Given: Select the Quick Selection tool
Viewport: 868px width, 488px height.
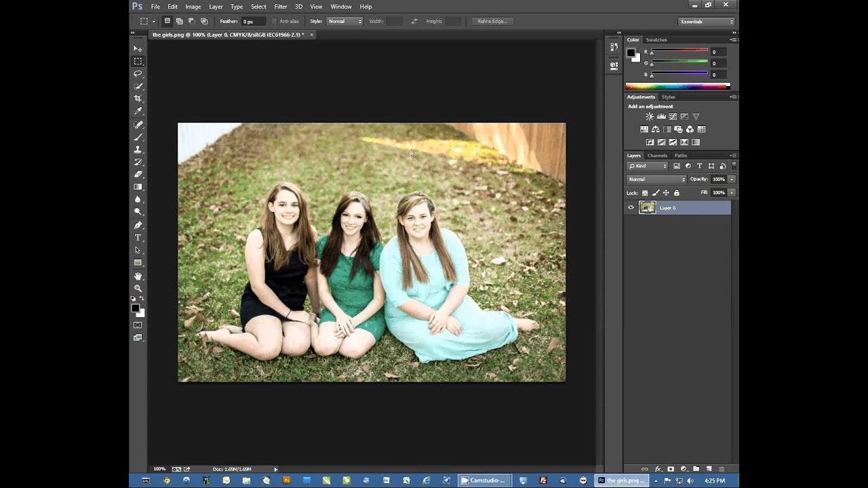Looking at the screenshot, I should point(138,86).
